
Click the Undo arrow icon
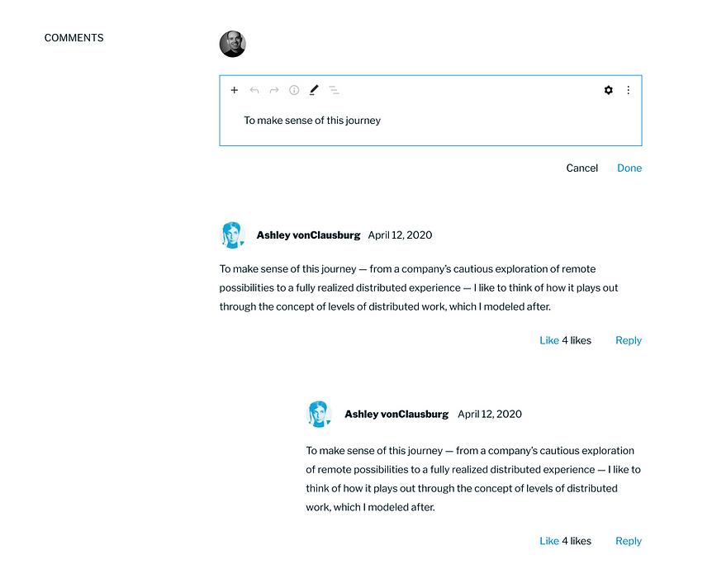254,90
